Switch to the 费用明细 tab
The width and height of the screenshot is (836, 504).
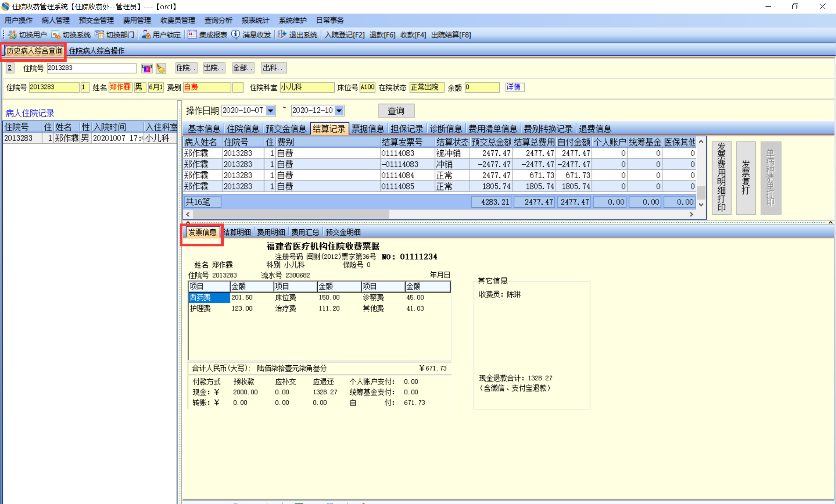click(271, 232)
